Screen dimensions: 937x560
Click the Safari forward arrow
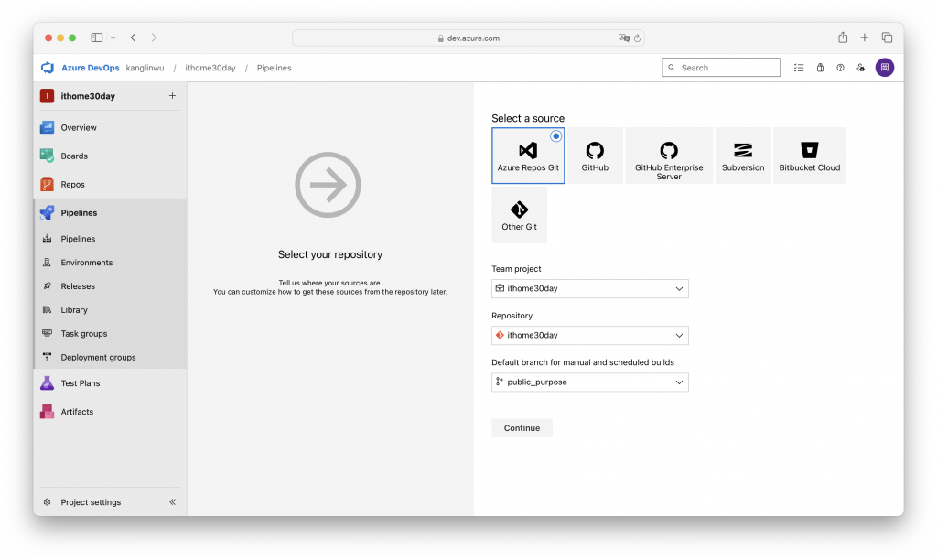[154, 38]
